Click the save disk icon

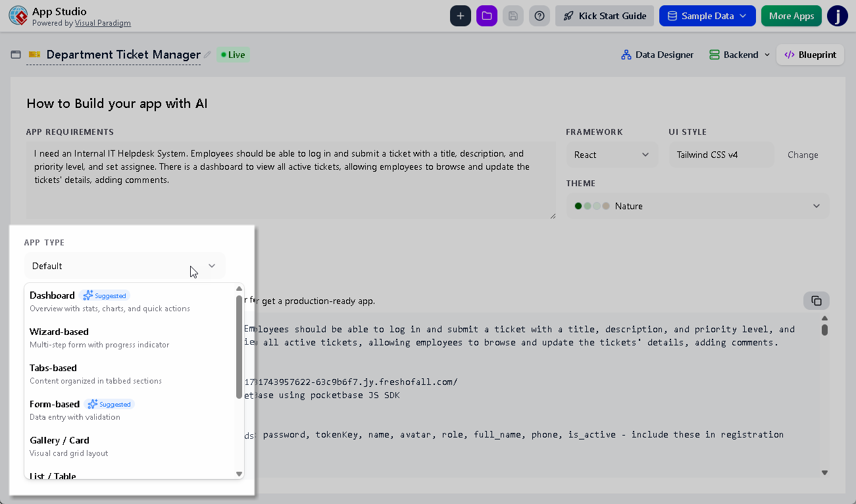pyautogui.click(x=513, y=16)
